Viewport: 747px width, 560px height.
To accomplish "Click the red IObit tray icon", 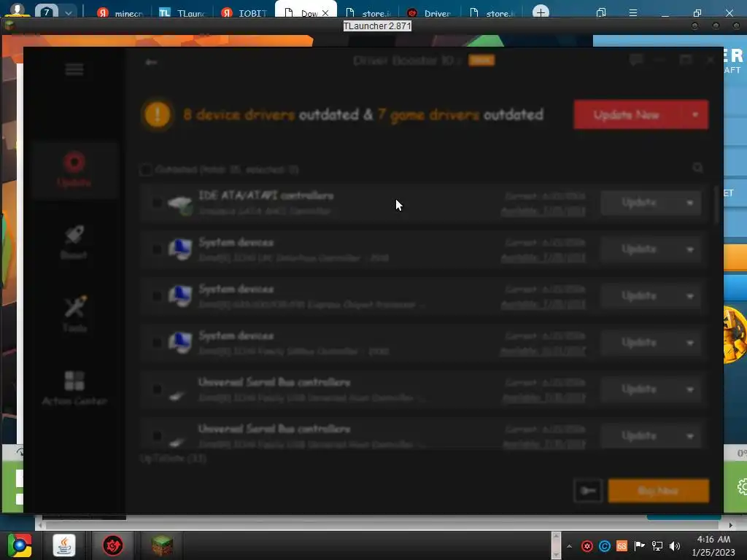I will coord(587,546).
